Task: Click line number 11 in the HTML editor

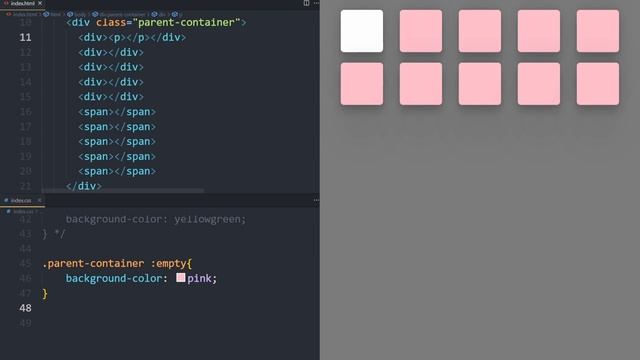Action: click(25, 38)
